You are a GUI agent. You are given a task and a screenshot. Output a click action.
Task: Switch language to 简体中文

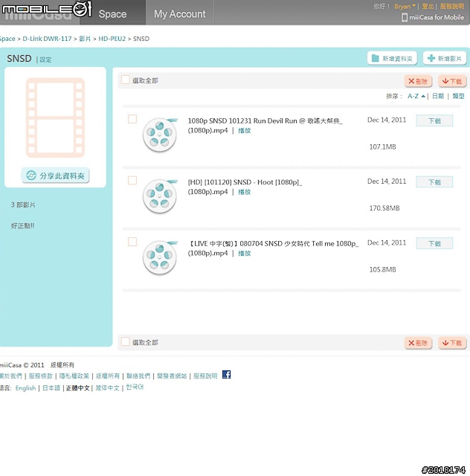107,388
